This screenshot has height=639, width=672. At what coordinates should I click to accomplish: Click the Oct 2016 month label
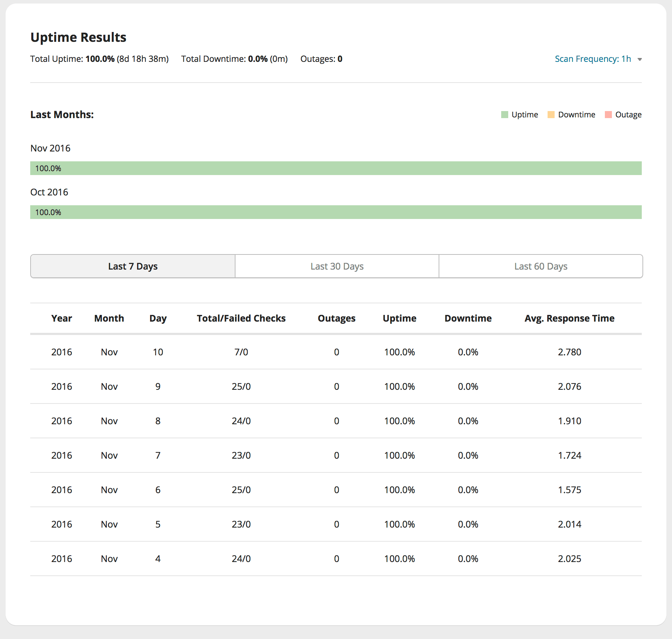click(49, 192)
